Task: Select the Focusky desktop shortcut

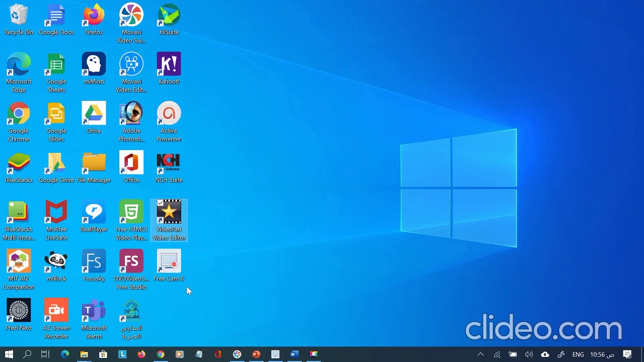Action: pyautogui.click(x=94, y=266)
